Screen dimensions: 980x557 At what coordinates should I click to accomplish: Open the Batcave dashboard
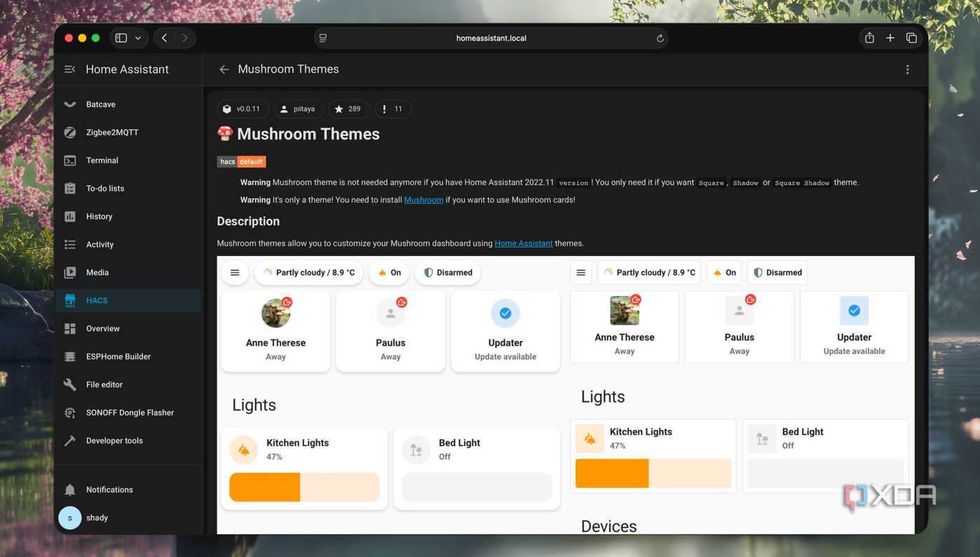pos(128,105)
